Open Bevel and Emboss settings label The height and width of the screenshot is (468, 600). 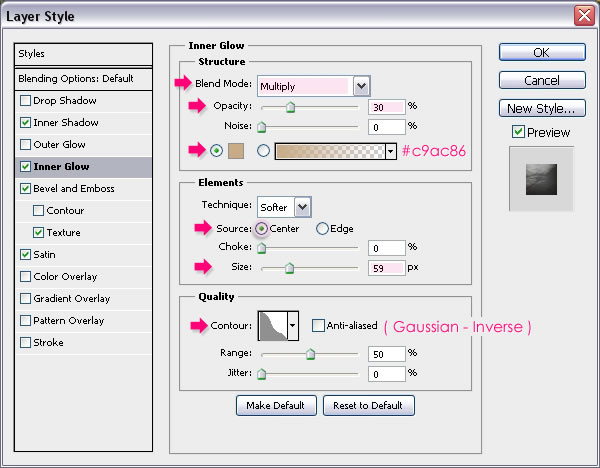point(74,189)
